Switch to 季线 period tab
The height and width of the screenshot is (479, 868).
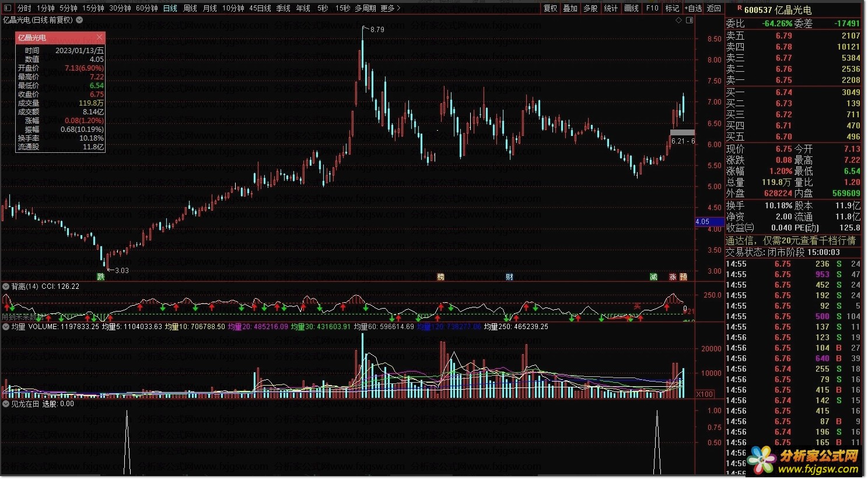click(x=283, y=8)
